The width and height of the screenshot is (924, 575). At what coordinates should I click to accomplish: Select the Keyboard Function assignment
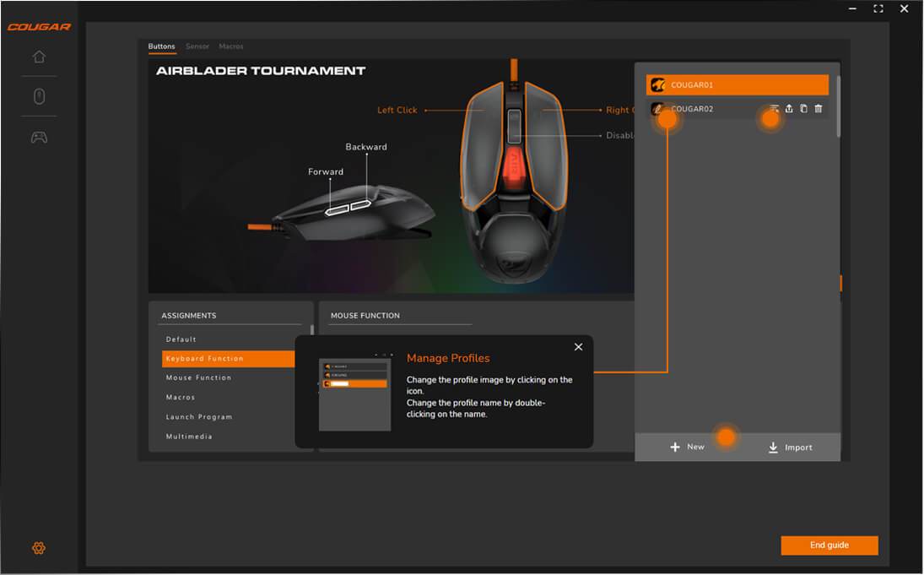(x=229, y=359)
